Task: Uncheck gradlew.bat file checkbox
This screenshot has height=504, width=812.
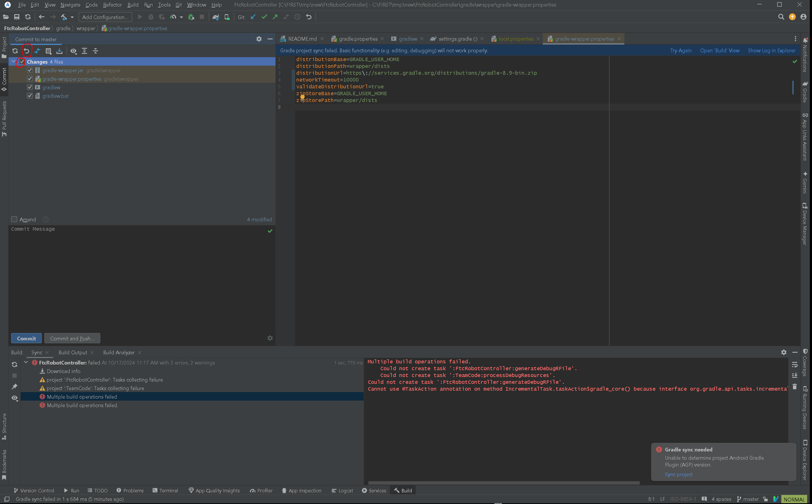Action: [x=30, y=96]
